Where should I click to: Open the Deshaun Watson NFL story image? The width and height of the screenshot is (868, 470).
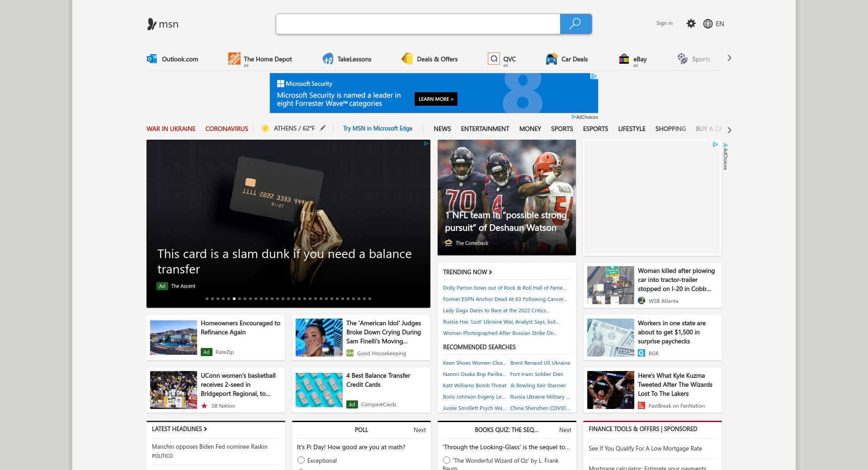point(507,197)
